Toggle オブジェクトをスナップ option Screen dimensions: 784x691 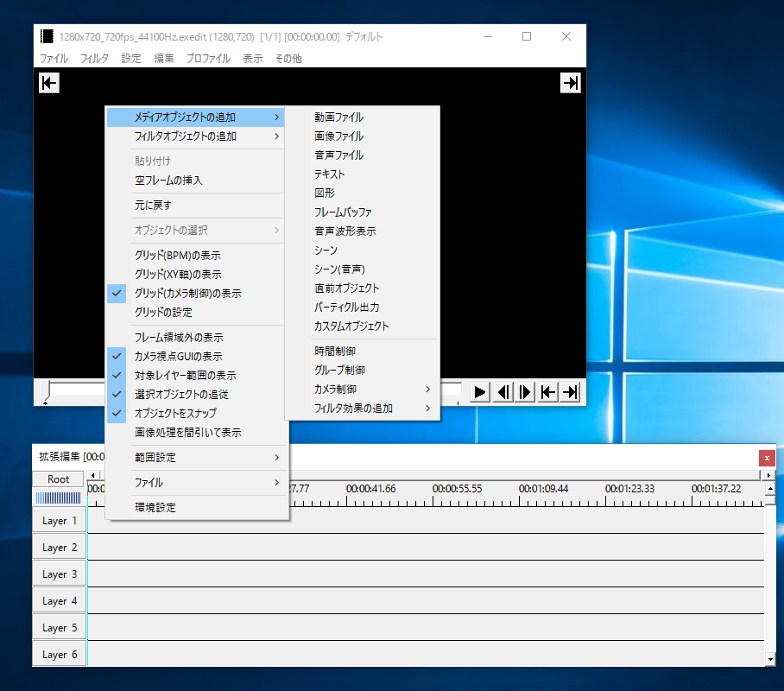[195, 413]
